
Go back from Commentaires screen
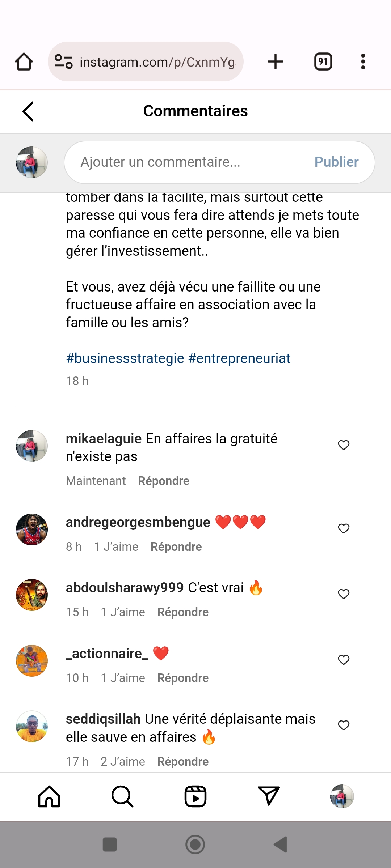point(28,111)
